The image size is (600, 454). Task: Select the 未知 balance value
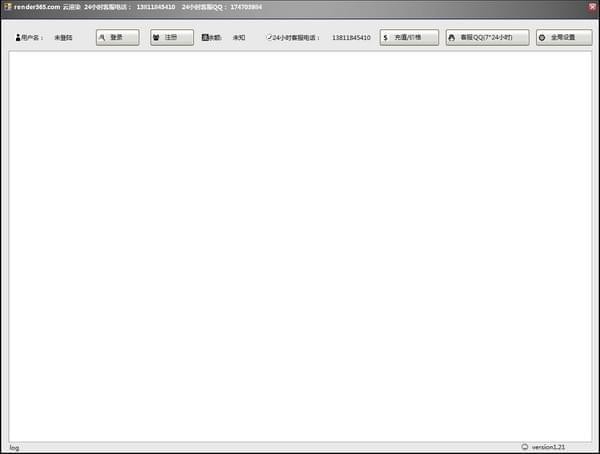239,38
